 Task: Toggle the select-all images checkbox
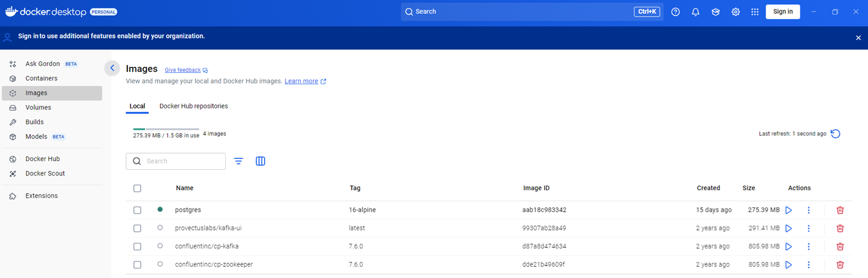click(x=137, y=188)
